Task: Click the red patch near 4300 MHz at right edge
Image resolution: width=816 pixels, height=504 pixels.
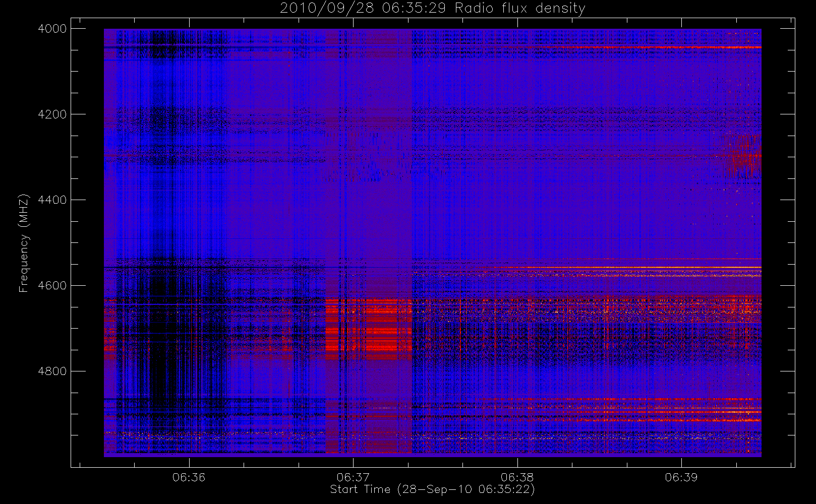Action: click(x=743, y=156)
